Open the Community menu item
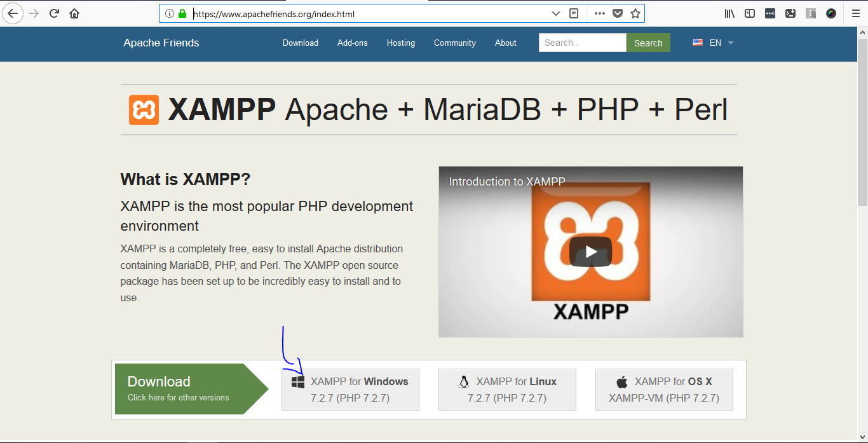Image resolution: width=868 pixels, height=443 pixels. [455, 43]
